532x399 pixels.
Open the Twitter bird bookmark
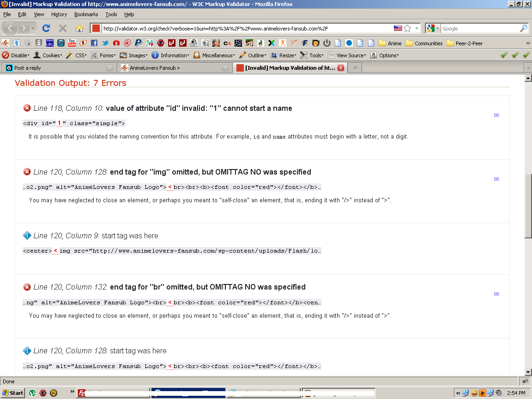click(x=105, y=43)
